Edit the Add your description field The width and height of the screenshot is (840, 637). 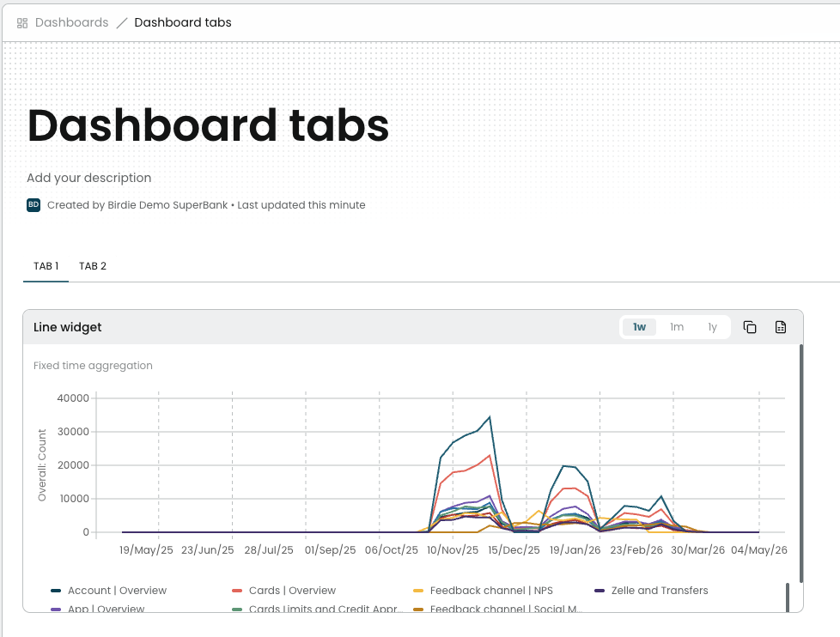[89, 178]
